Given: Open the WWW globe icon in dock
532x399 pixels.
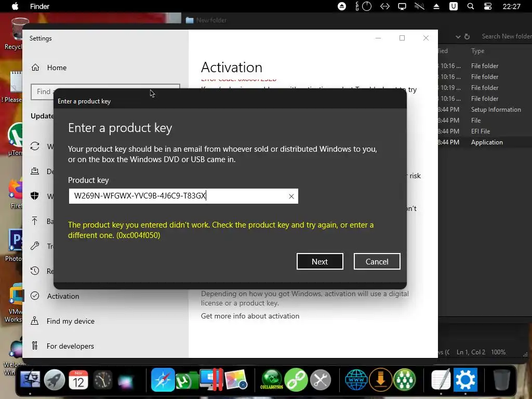Looking at the screenshot, I should tap(356, 380).
